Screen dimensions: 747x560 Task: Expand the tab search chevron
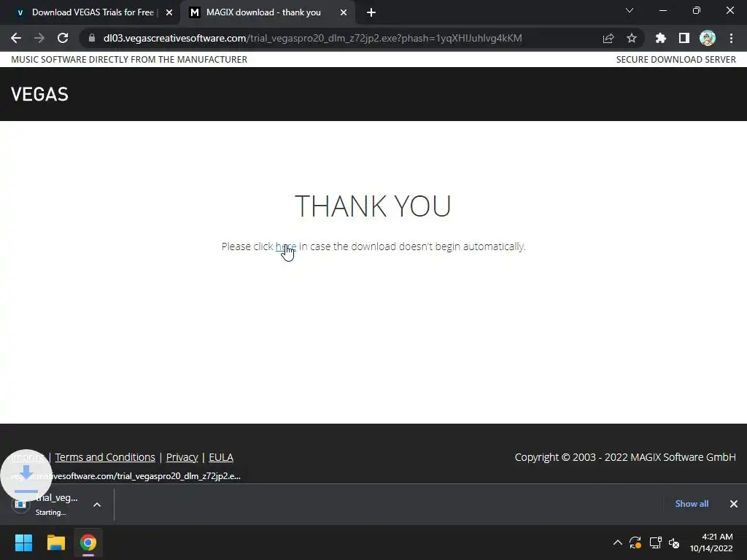[x=630, y=10]
